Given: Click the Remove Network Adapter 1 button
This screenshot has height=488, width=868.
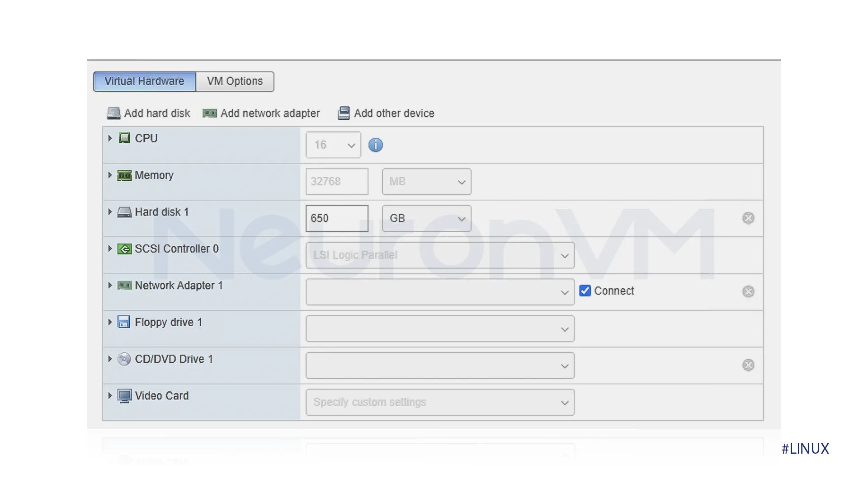Looking at the screenshot, I should pos(748,291).
